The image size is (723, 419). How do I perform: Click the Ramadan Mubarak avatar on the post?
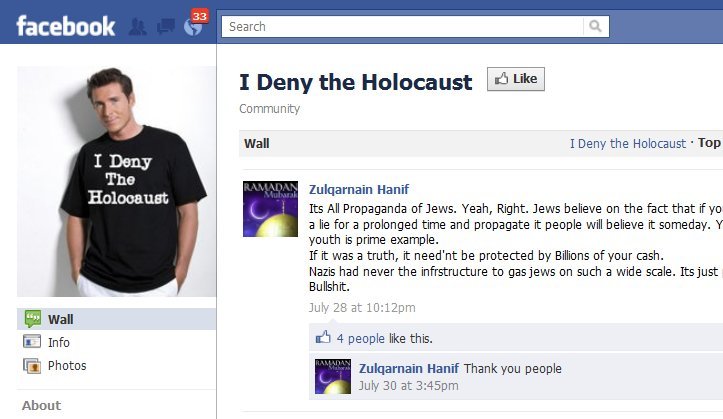pyautogui.click(x=270, y=209)
